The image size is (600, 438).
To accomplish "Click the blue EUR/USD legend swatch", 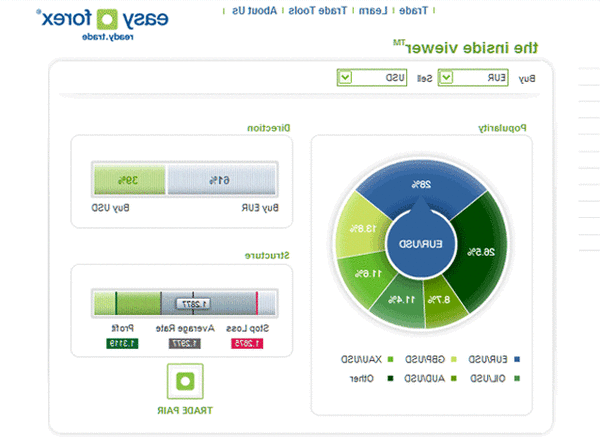I will click(517, 359).
